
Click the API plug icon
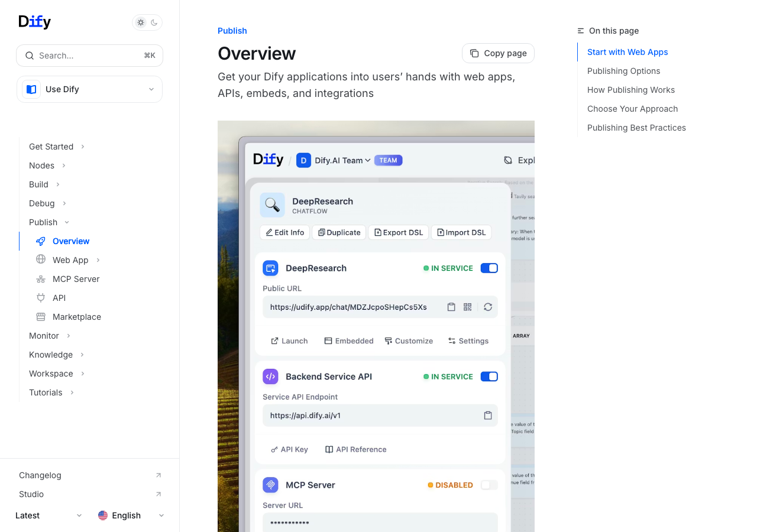coord(41,298)
